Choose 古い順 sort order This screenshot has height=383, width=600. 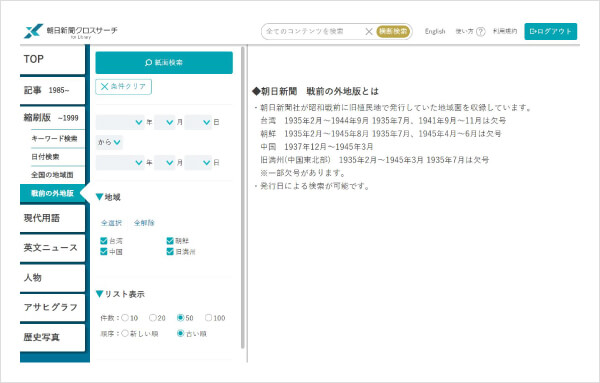pyautogui.click(x=180, y=334)
